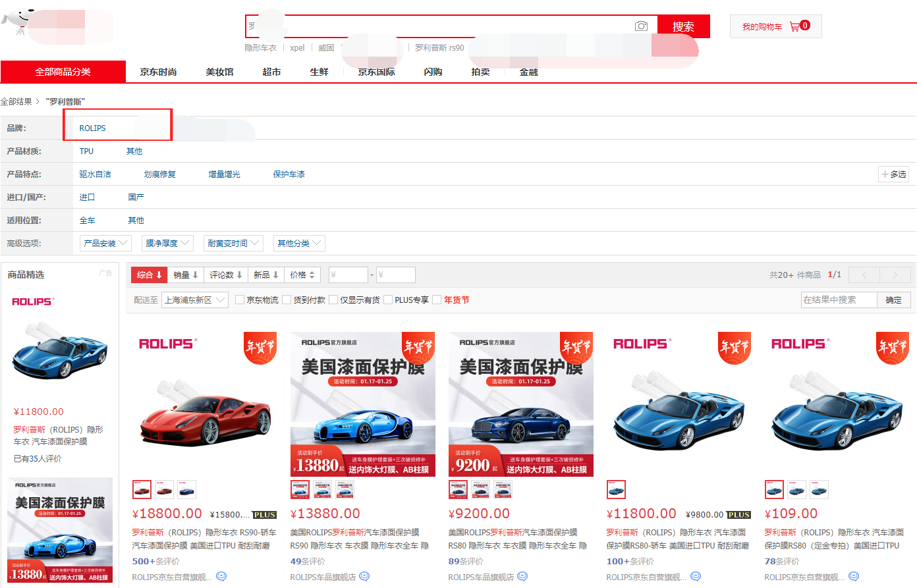
Task: Go to previous results page arrow
Action: [864, 275]
